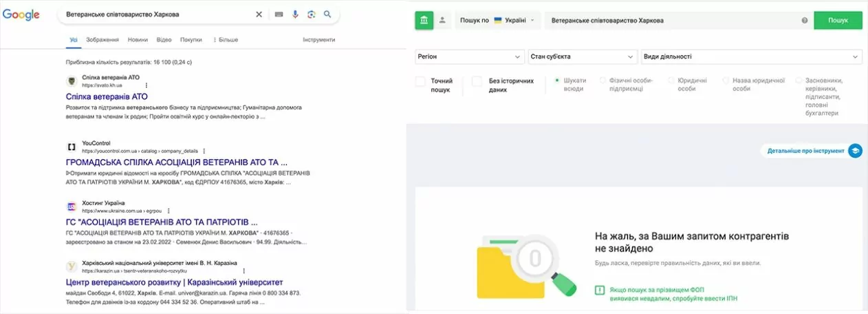
Task: Click the green Пошук button
Action: tap(838, 21)
